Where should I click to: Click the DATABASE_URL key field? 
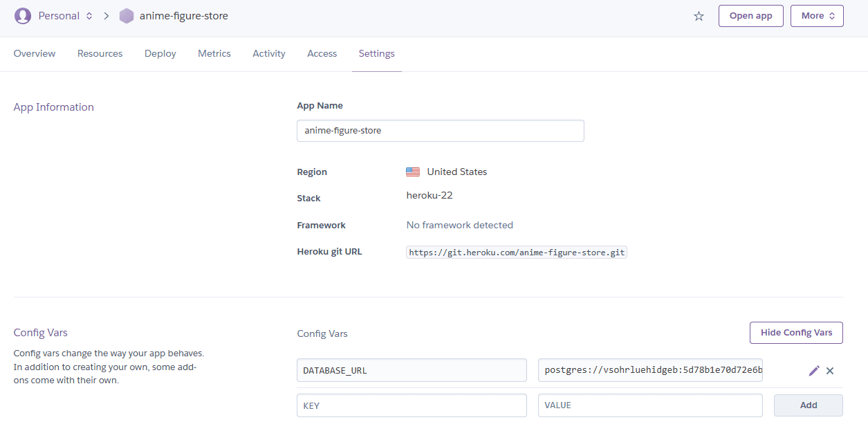[x=412, y=370]
